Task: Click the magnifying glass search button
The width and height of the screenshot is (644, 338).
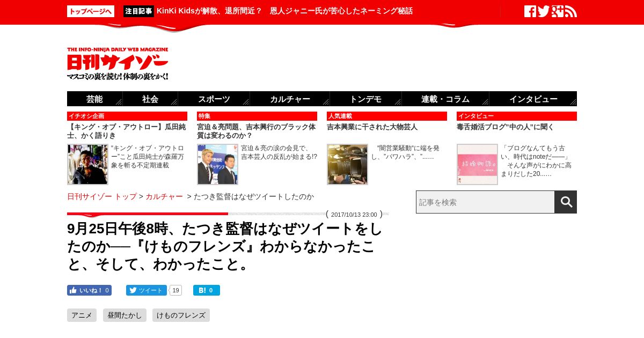Action: click(566, 202)
